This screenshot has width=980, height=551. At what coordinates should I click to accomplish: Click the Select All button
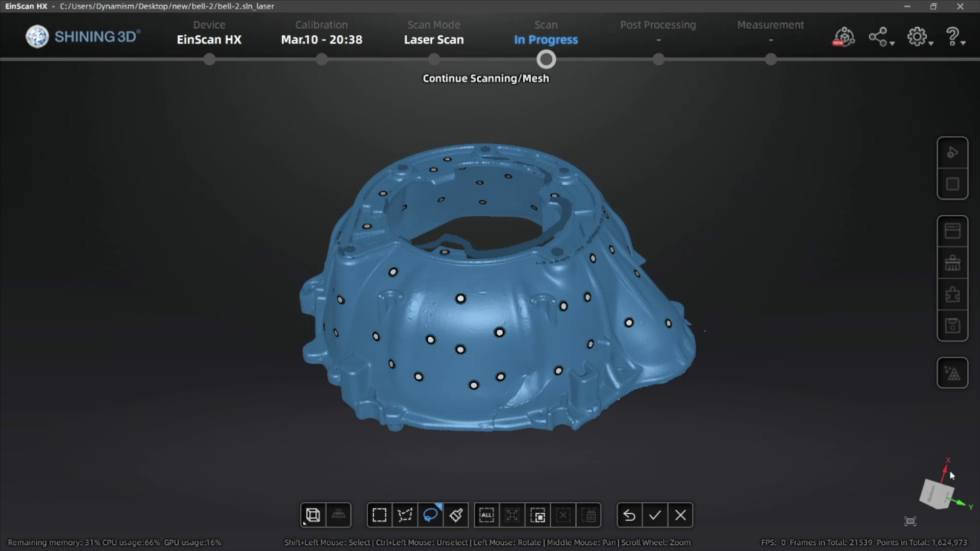tap(486, 515)
